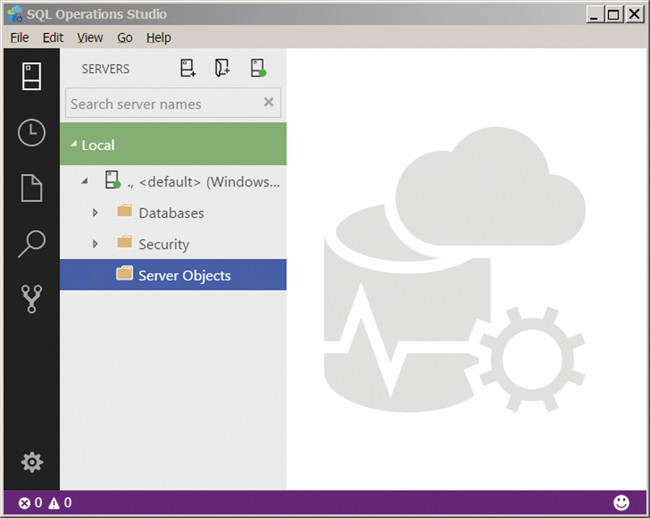
Task: Open the Source Control branch icon
Action: pyautogui.click(x=32, y=298)
